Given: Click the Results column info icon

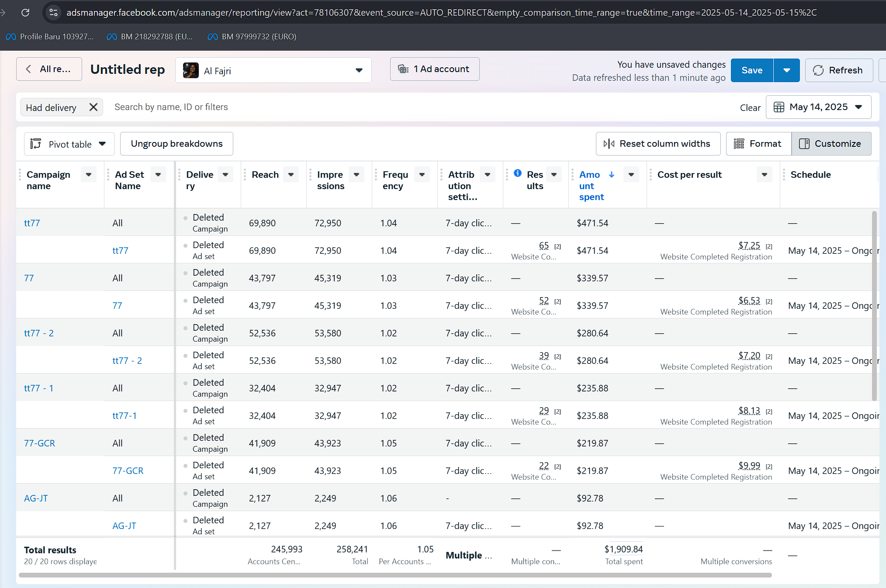Looking at the screenshot, I should click(x=517, y=173).
